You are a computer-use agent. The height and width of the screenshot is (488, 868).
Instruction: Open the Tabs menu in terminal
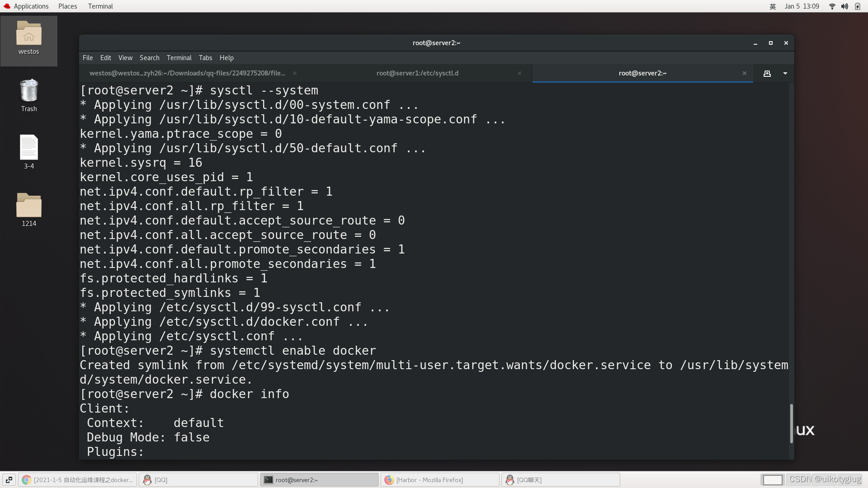205,58
